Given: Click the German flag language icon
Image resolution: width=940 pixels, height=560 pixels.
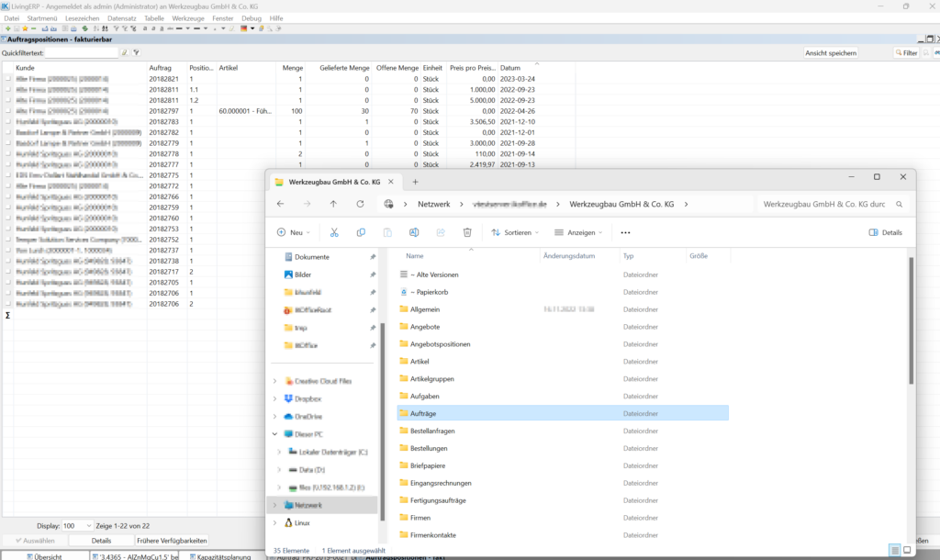Looking at the screenshot, I should point(244,28).
